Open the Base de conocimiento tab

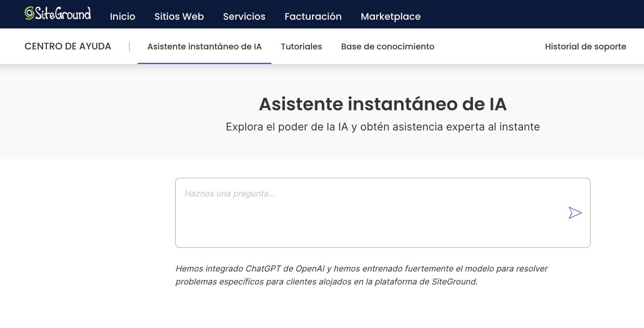coord(388,47)
